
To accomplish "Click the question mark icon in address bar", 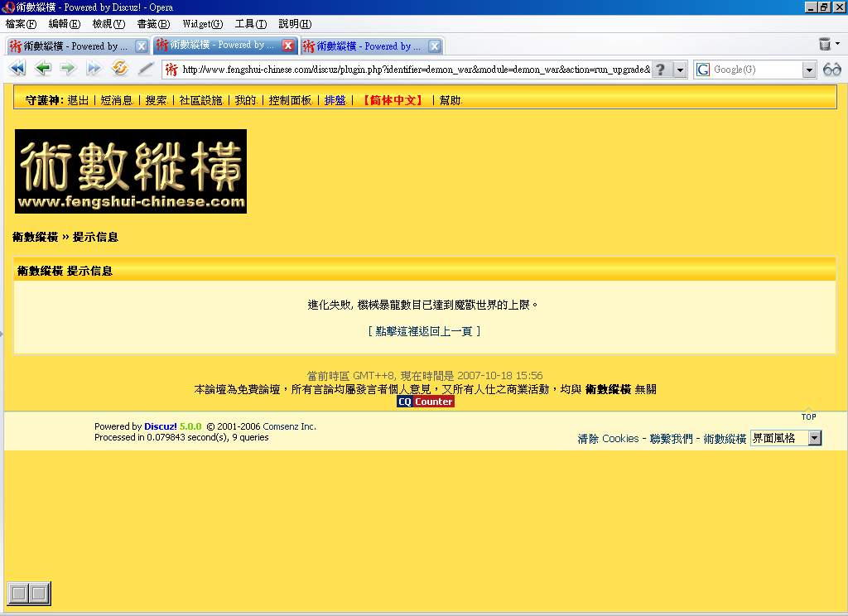I will coord(660,70).
